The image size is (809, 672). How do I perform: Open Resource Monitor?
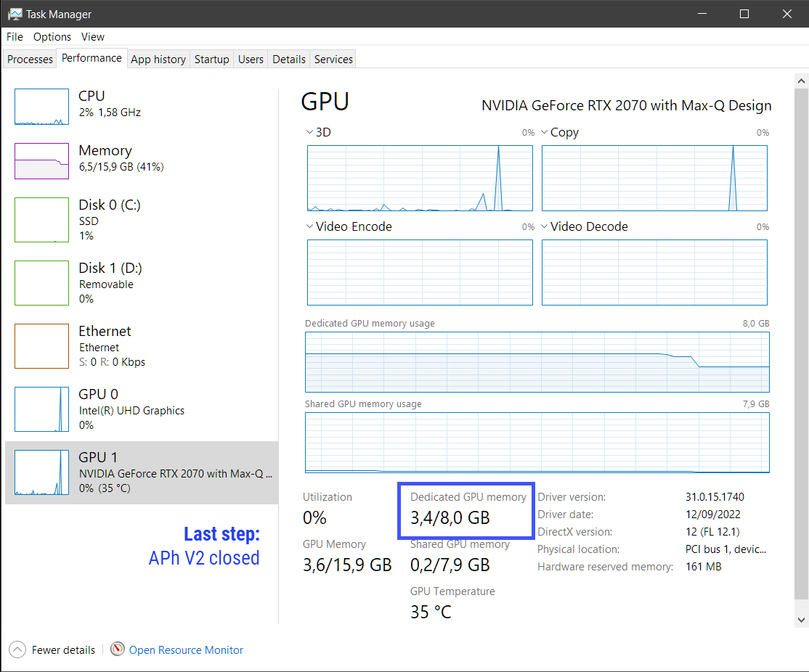coord(186,650)
